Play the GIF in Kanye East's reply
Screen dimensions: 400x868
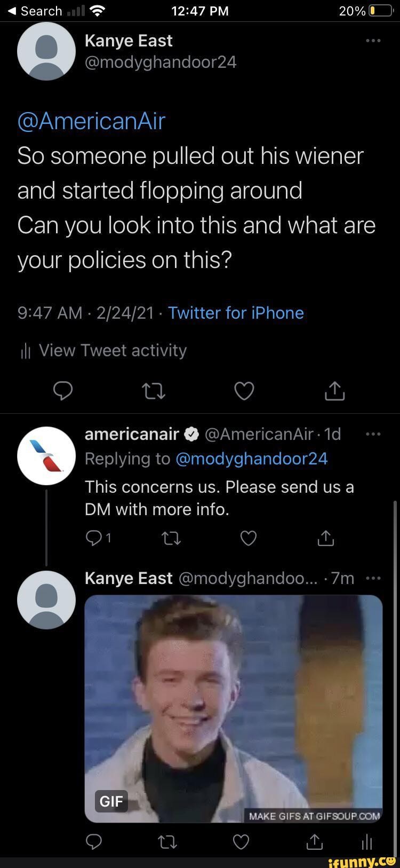click(x=234, y=708)
